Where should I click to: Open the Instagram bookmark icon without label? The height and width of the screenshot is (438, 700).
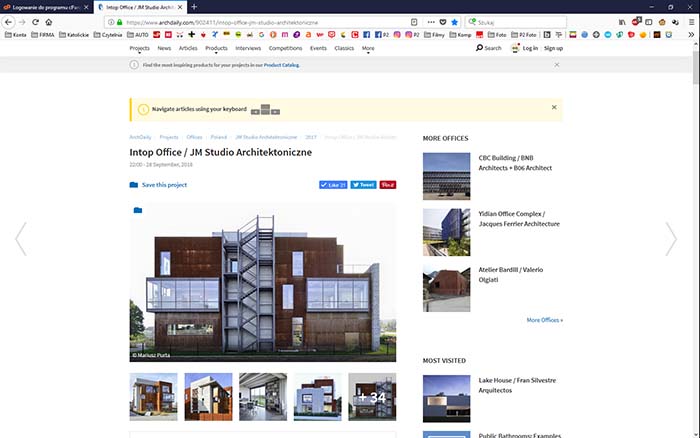pyautogui.click(x=397, y=34)
